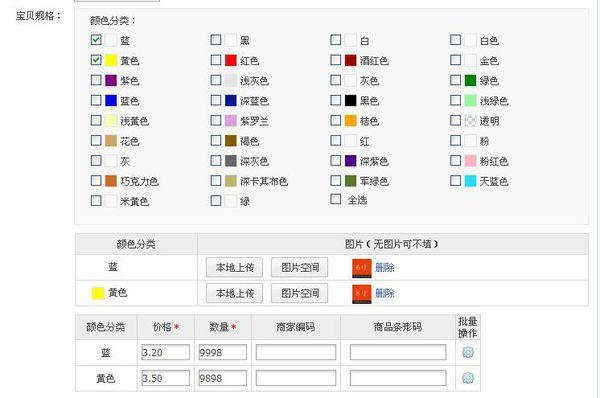This screenshot has height=398, width=600.
Task: Click the quantity field showing 9998
Action: coord(222,352)
